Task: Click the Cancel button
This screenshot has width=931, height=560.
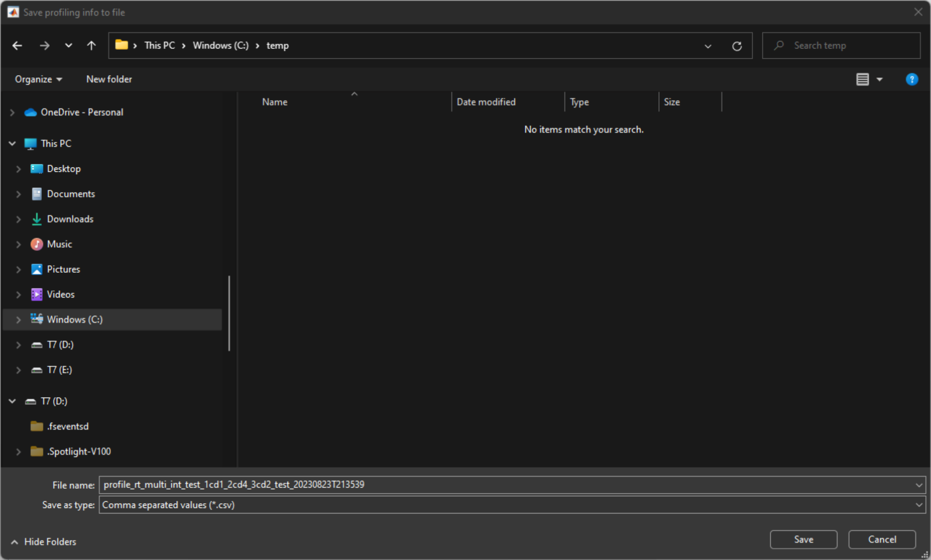Action: 882,539
